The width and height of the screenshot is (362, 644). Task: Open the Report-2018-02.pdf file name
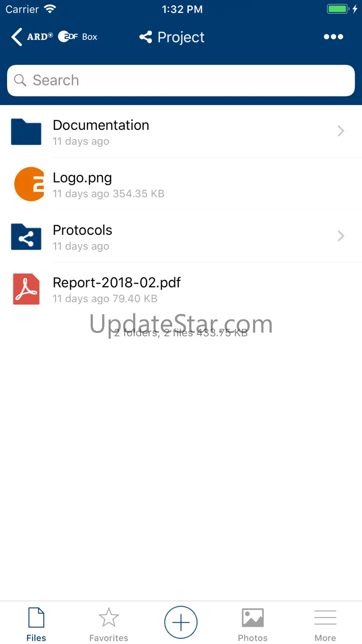117,282
